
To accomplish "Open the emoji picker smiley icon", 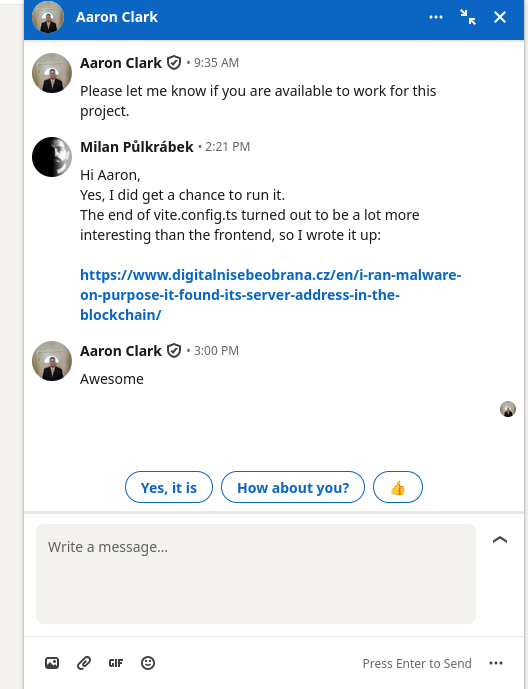I will [148, 663].
